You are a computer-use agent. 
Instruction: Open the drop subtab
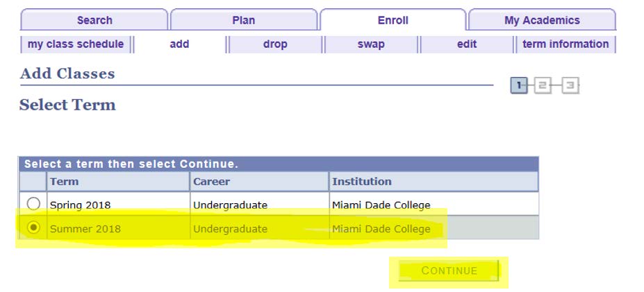point(275,44)
